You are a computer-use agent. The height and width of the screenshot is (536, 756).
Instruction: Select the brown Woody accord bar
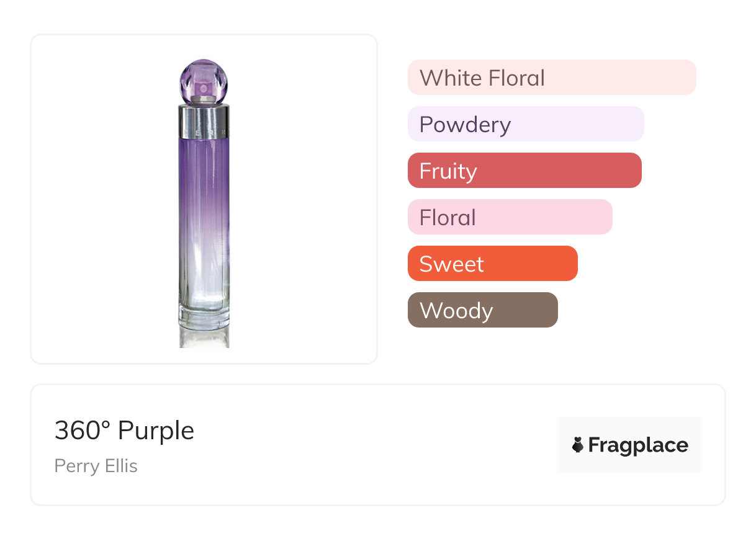coord(482,310)
